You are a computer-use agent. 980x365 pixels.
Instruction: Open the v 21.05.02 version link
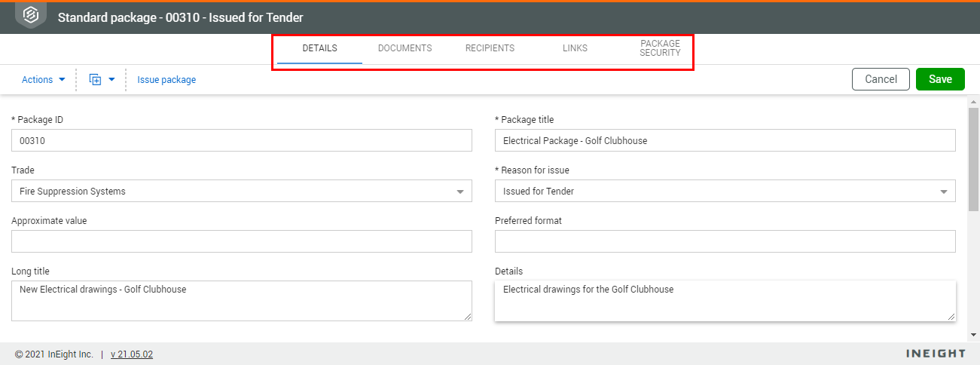click(x=132, y=354)
